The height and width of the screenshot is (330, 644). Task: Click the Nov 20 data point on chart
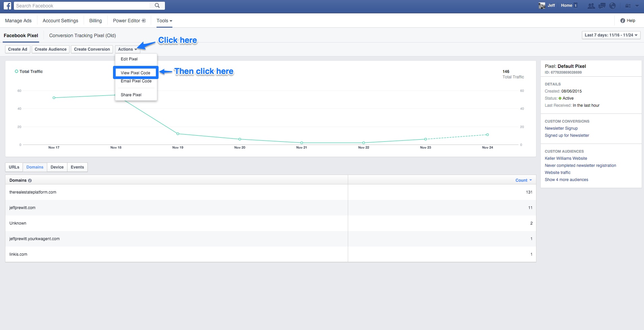click(x=240, y=139)
